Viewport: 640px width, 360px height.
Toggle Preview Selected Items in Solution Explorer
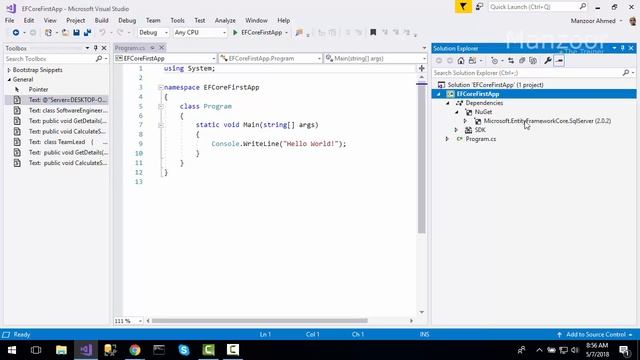(x=559, y=61)
